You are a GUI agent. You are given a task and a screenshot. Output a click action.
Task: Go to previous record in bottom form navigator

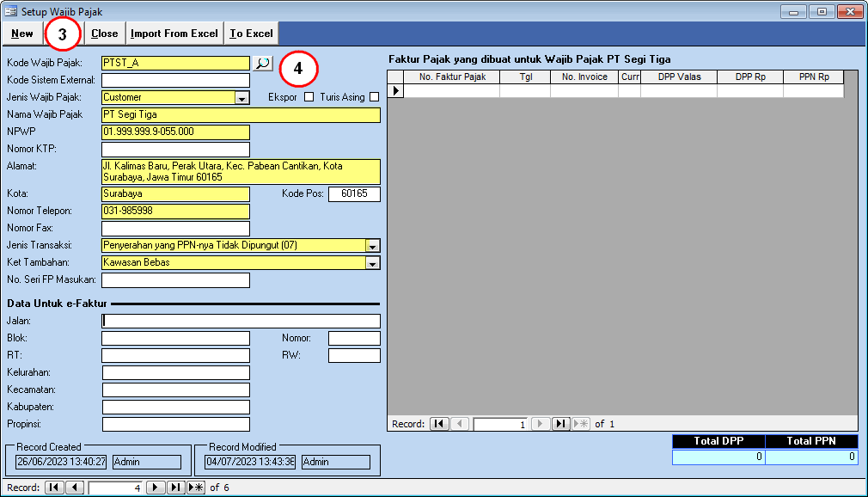click(x=74, y=488)
